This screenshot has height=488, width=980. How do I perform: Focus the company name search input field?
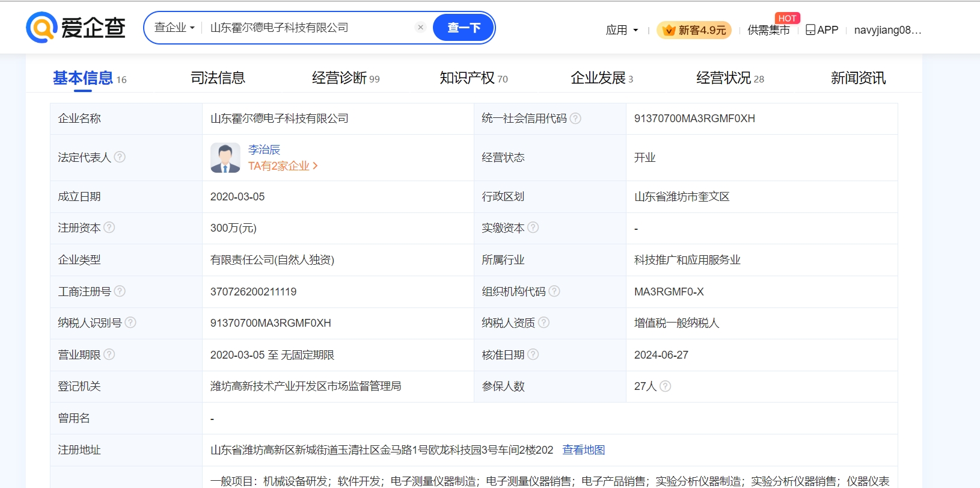point(310,28)
